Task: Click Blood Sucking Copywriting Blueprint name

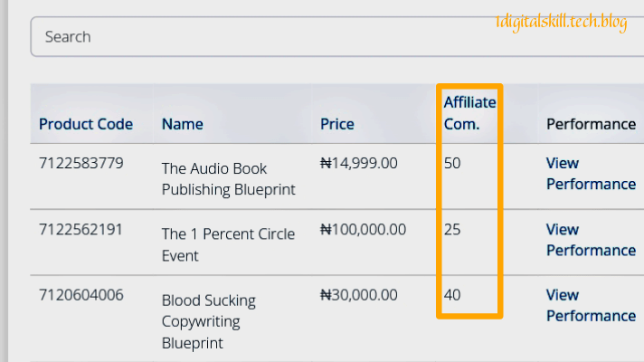Action: point(209,321)
